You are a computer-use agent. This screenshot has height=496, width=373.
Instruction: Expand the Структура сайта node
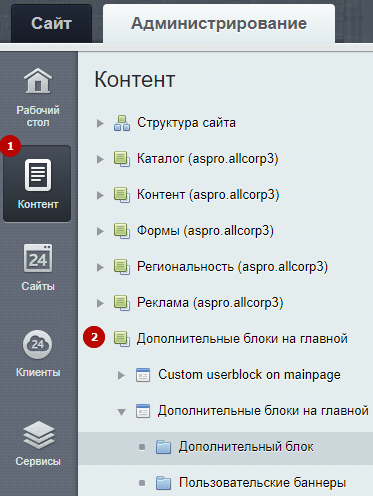click(100, 123)
